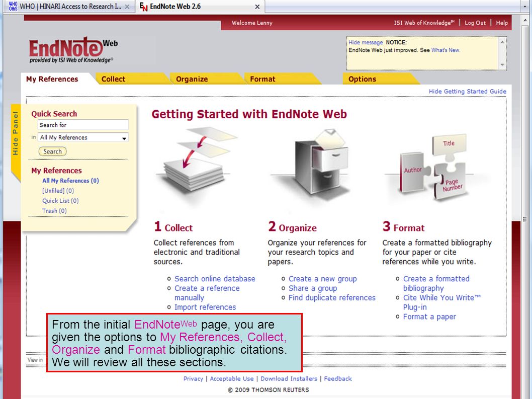Click Create a new group link

pos(323,279)
